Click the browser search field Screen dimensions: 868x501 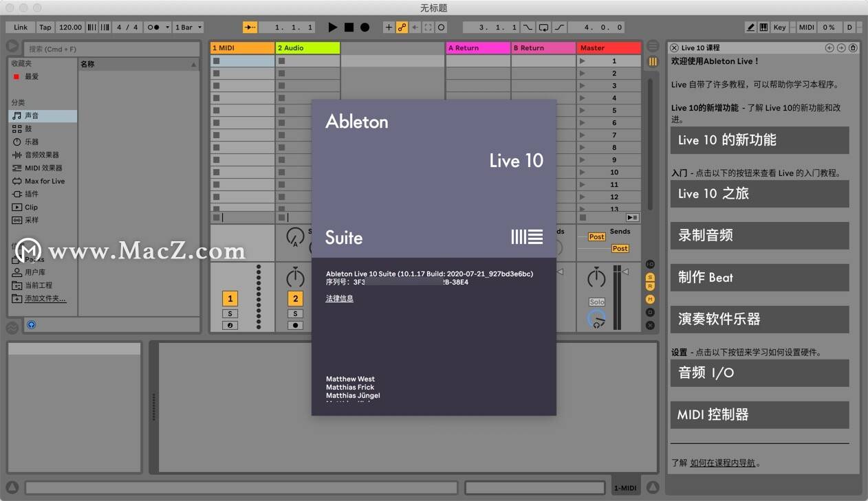[x=112, y=49]
